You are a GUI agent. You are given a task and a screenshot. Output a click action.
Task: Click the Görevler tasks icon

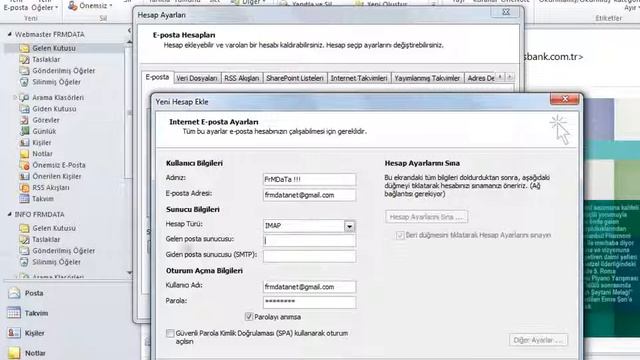pos(24,120)
